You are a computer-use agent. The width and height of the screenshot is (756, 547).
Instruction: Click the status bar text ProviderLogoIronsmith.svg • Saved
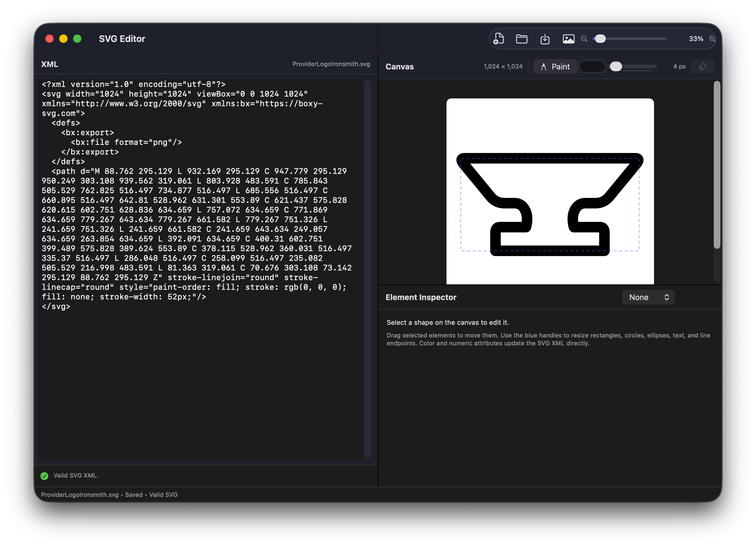click(x=92, y=495)
